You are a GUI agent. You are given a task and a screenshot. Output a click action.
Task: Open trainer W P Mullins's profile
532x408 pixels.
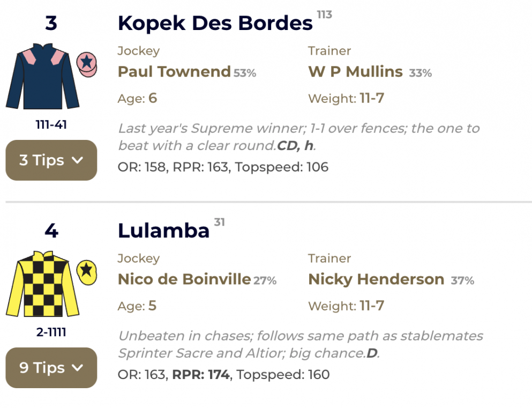point(355,72)
